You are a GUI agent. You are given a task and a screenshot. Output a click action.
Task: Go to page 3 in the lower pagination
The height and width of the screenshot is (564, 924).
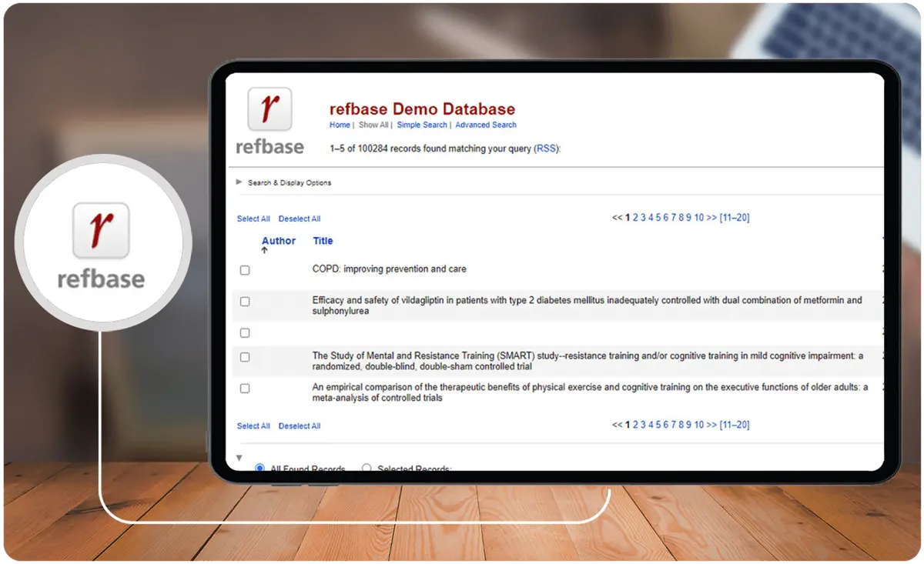643,425
